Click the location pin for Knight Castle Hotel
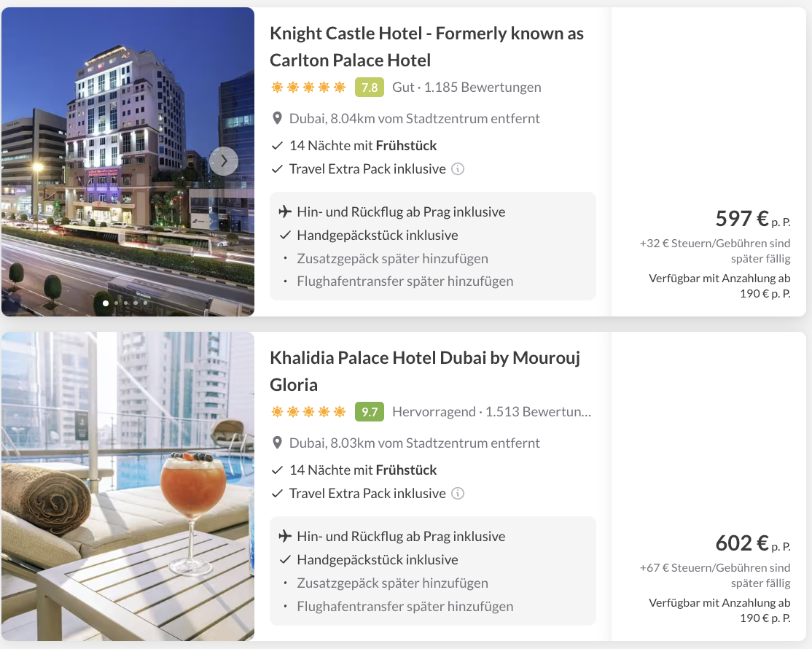This screenshot has height=649, width=812. [x=277, y=119]
